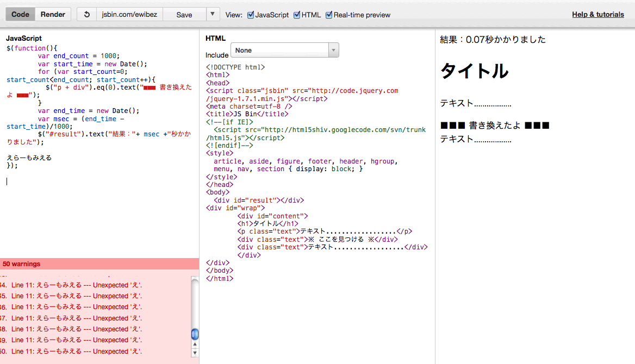Switch to the Render tab
This screenshot has width=635, height=364.
coord(53,14)
